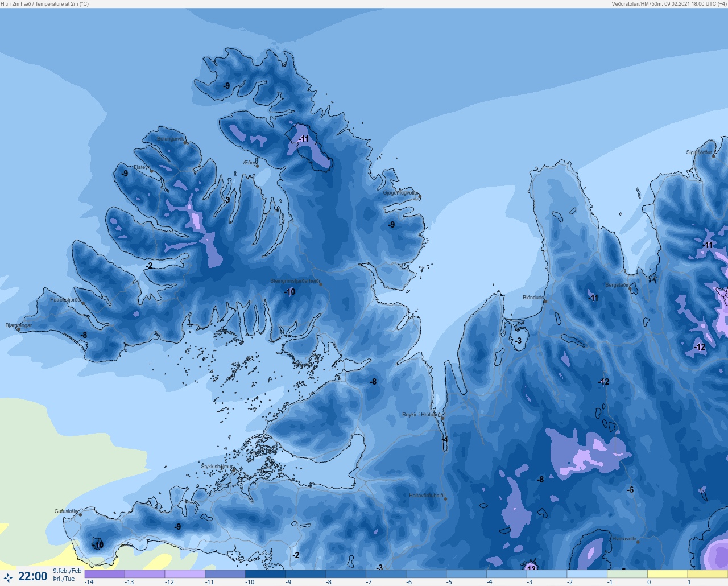
Task: Click the -10 legend scale label
Action: coord(250,582)
